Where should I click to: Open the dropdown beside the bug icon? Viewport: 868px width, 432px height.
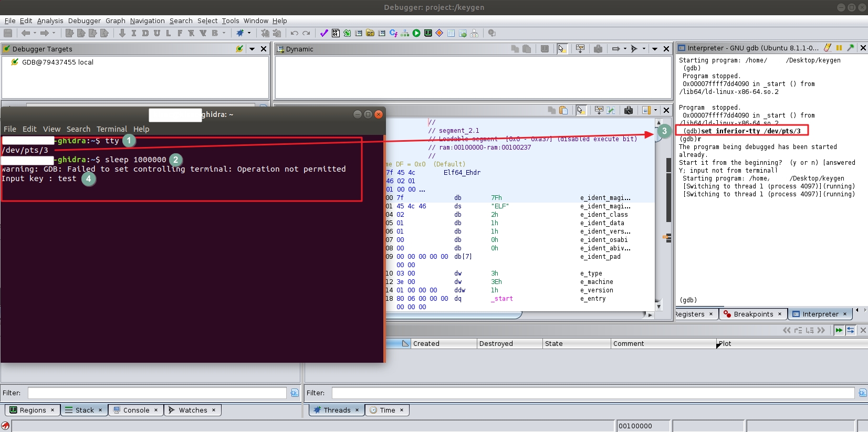(x=249, y=33)
